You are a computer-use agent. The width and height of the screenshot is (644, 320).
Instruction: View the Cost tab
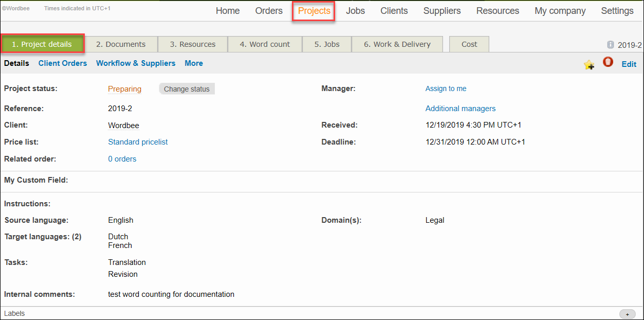click(469, 44)
